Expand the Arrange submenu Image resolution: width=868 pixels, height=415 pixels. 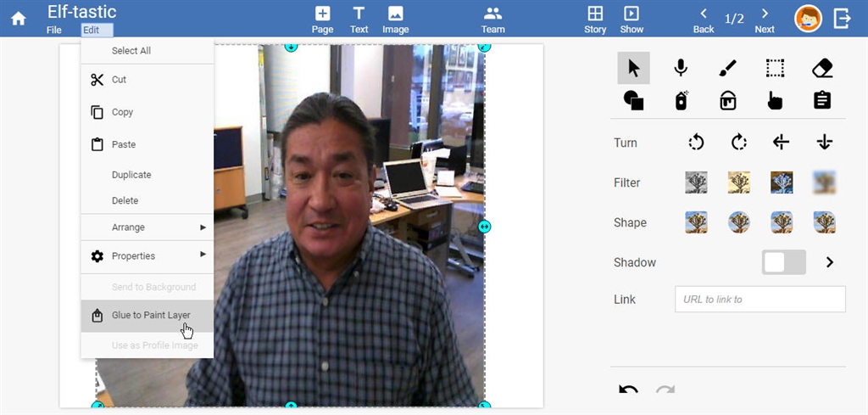click(x=147, y=227)
